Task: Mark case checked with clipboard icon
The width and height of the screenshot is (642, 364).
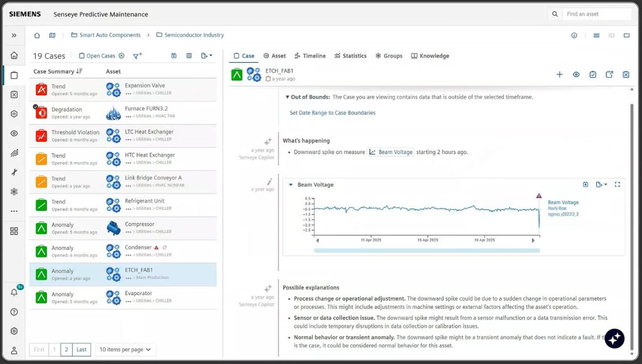Action: (592, 75)
